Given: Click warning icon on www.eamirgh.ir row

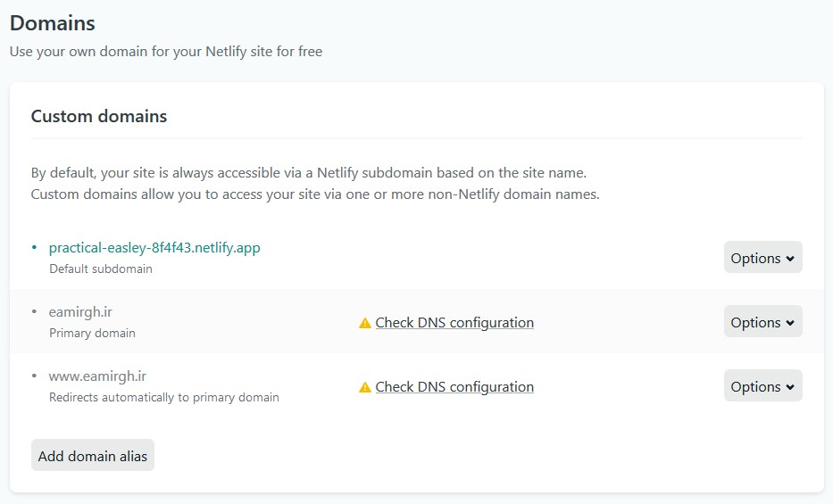Looking at the screenshot, I should pos(364,387).
